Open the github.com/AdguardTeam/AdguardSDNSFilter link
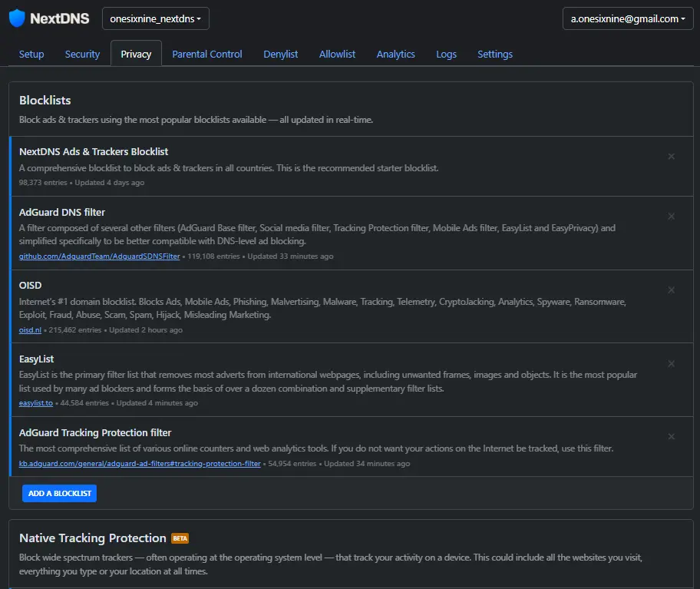This screenshot has height=589, width=700. (x=99, y=256)
